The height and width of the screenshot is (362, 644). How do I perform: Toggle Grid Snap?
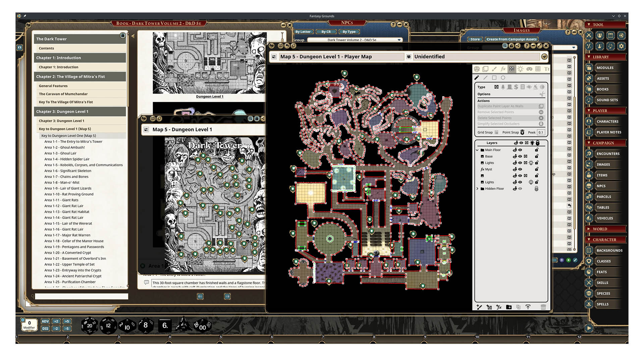click(496, 132)
